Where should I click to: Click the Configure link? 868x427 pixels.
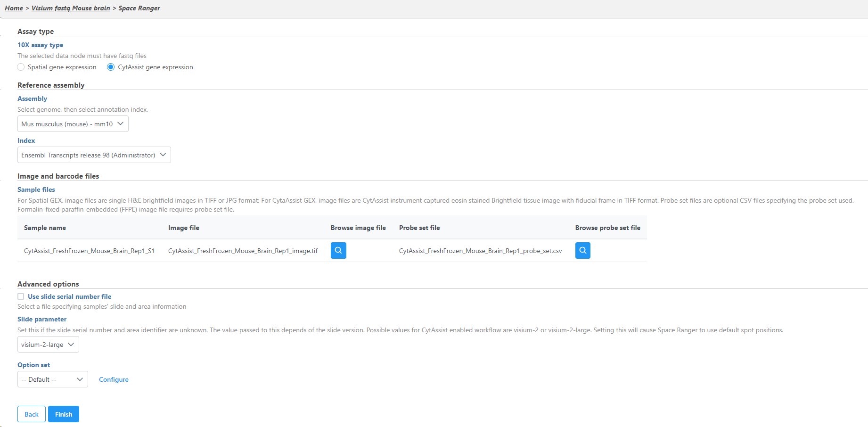pyautogui.click(x=114, y=379)
